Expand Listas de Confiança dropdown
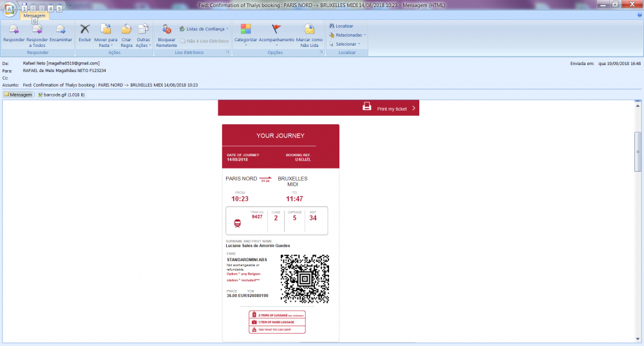The height and width of the screenshot is (346, 644). [202, 29]
